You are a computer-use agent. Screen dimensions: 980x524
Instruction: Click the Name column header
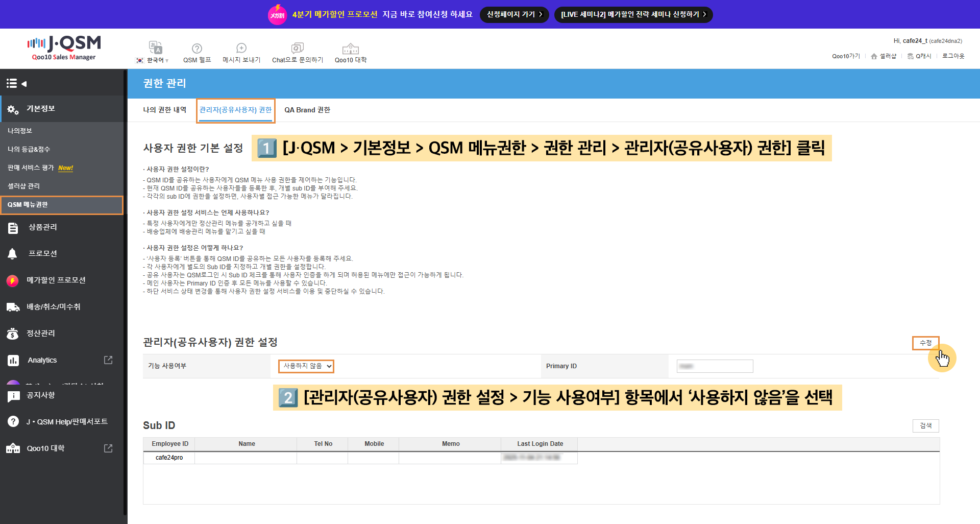pos(247,444)
